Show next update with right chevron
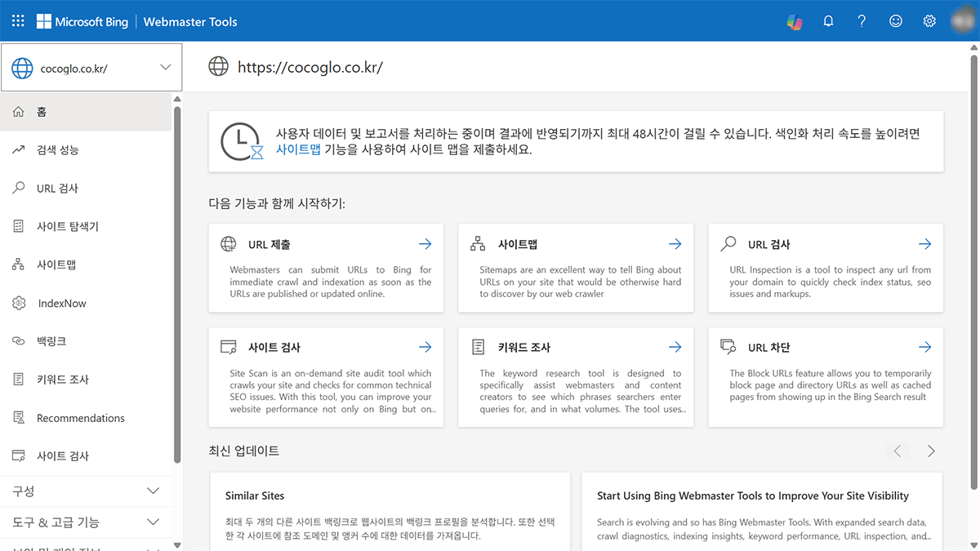This screenshot has height=551, width=980. [931, 451]
